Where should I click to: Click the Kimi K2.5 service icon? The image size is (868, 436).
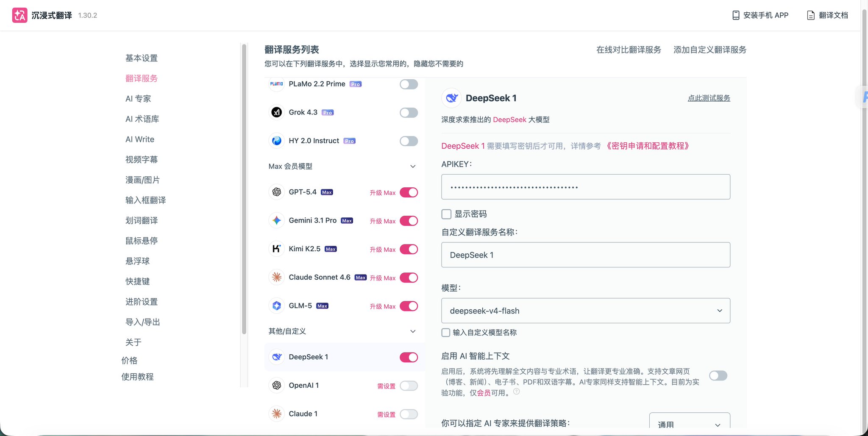click(x=277, y=249)
